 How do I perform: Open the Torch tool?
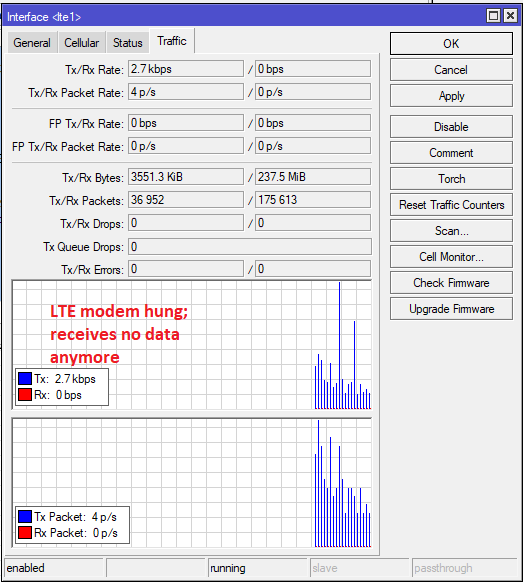pos(451,179)
